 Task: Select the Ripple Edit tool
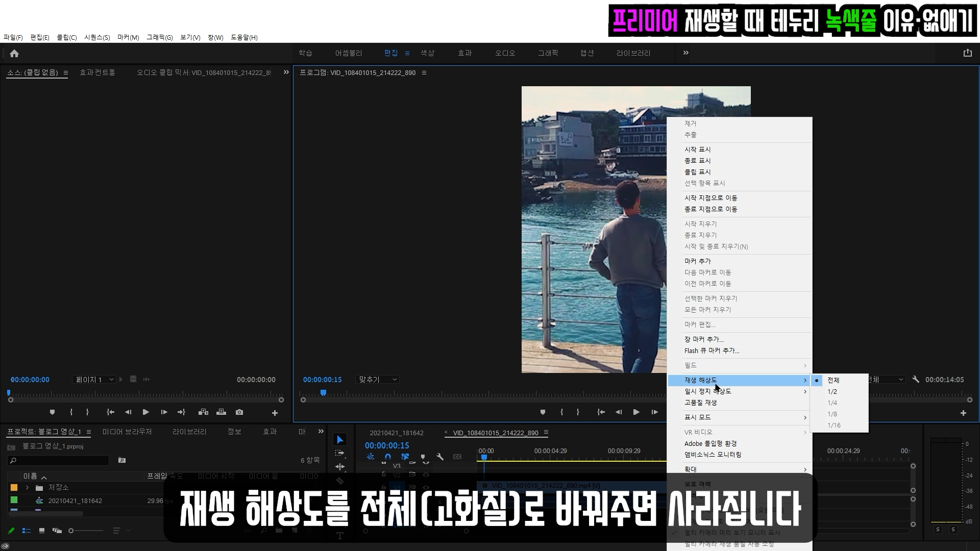pyautogui.click(x=340, y=467)
